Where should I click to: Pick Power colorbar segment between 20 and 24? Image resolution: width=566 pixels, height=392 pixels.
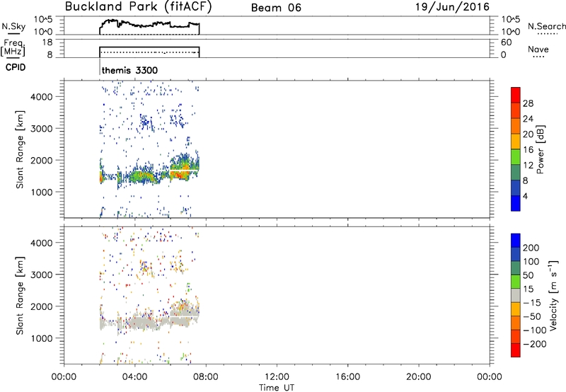point(516,126)
